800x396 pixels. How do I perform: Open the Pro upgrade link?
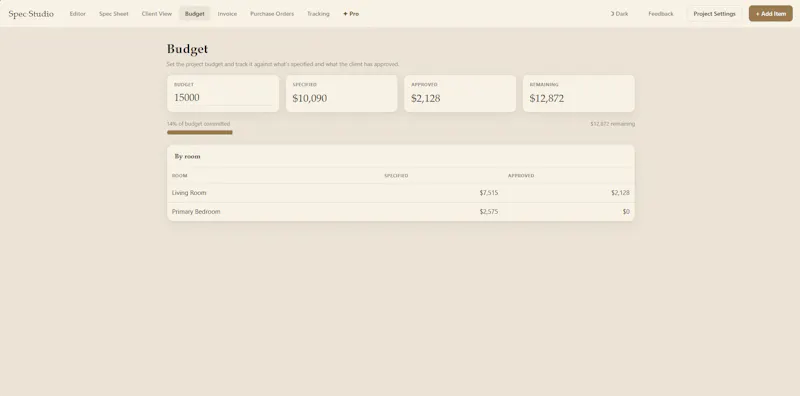pos(351,14)
